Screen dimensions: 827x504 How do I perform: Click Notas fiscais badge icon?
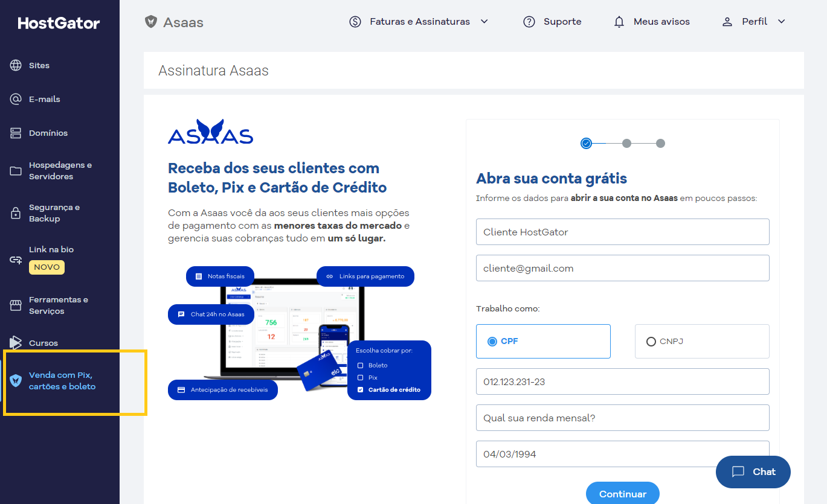click(199, 276)
